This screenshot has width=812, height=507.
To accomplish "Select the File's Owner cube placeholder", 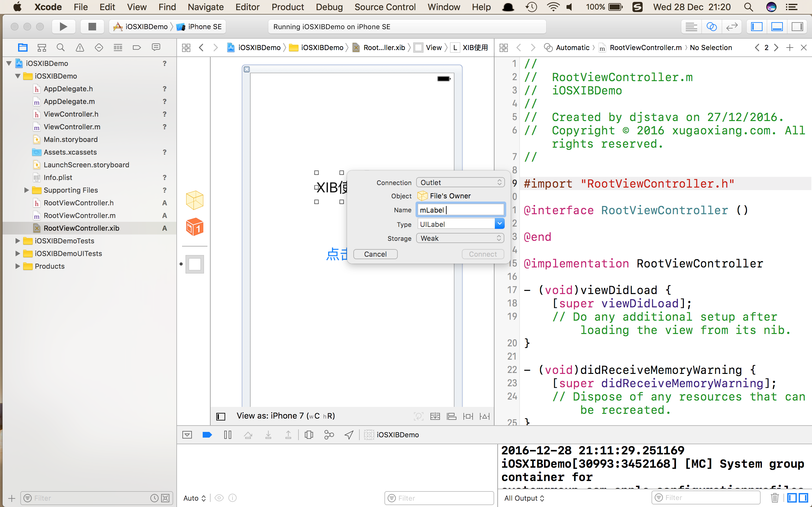I will click(x=195, y=200).
